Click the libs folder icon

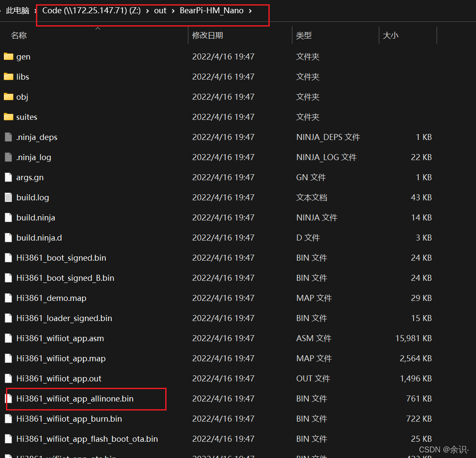(x=9, y=77)
